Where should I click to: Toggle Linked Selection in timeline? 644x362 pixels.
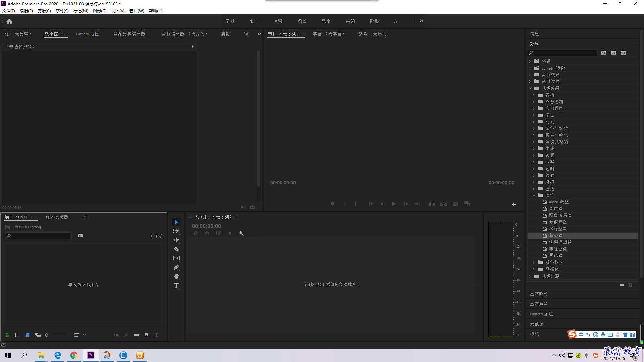[x=218, y=233]
